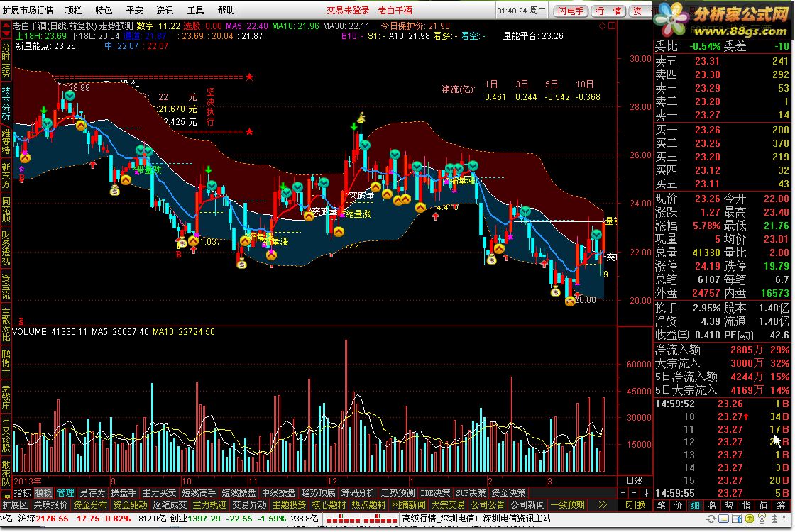Click the 模板 tab
Screen dimensions: 795x532
43,492
